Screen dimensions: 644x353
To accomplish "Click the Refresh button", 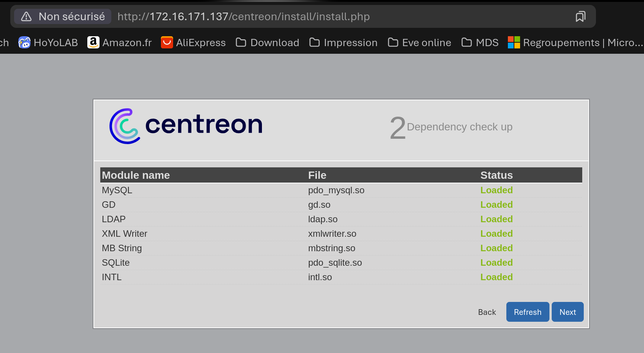I will pos(528,312).
